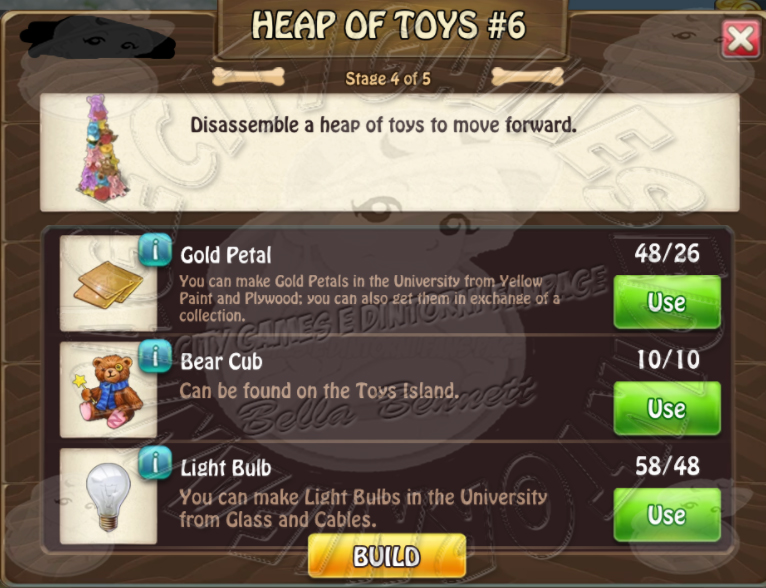This screenshot has width=766, height=588.
Task: Select the Bear Cub teddy picture
Action: [x=108, y=390]
